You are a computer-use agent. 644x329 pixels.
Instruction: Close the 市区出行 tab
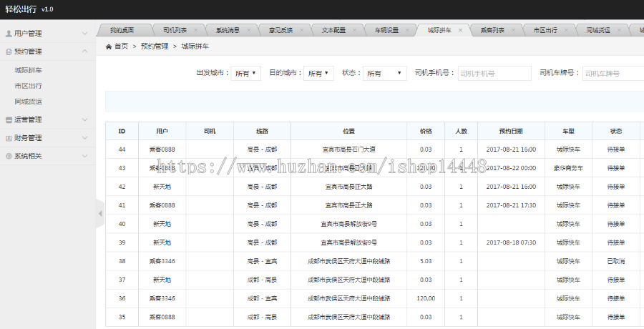[x=567, y=30]
